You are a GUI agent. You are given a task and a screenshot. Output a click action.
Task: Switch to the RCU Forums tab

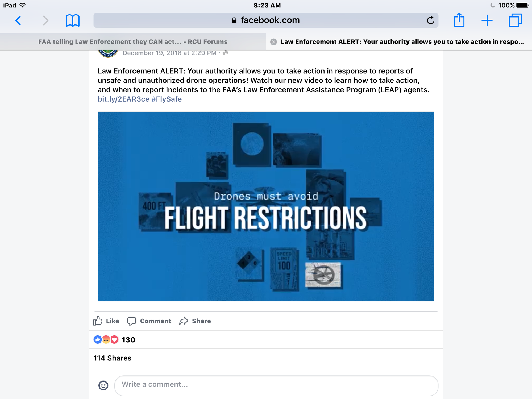(133, 42)
